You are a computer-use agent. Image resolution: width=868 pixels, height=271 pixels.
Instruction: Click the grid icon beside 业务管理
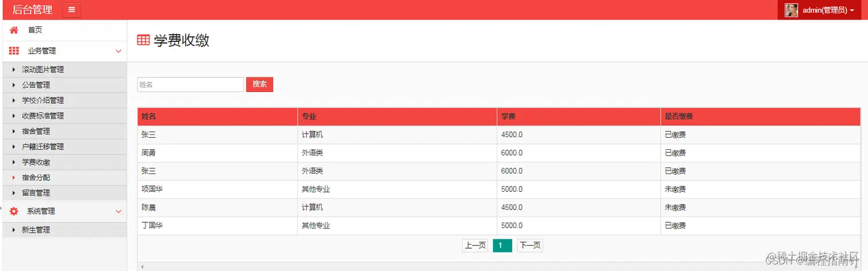coord(14,51)
